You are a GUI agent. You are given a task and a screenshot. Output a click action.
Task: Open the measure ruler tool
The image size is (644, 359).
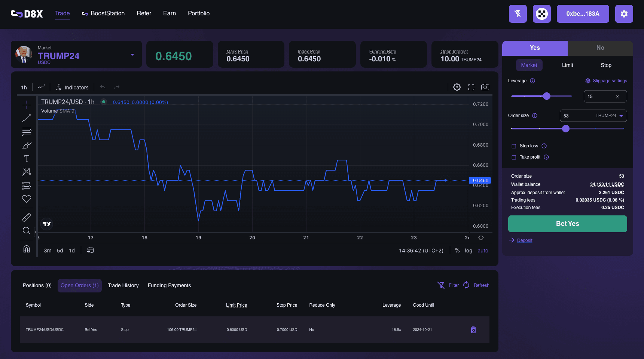tap(26, 217)
